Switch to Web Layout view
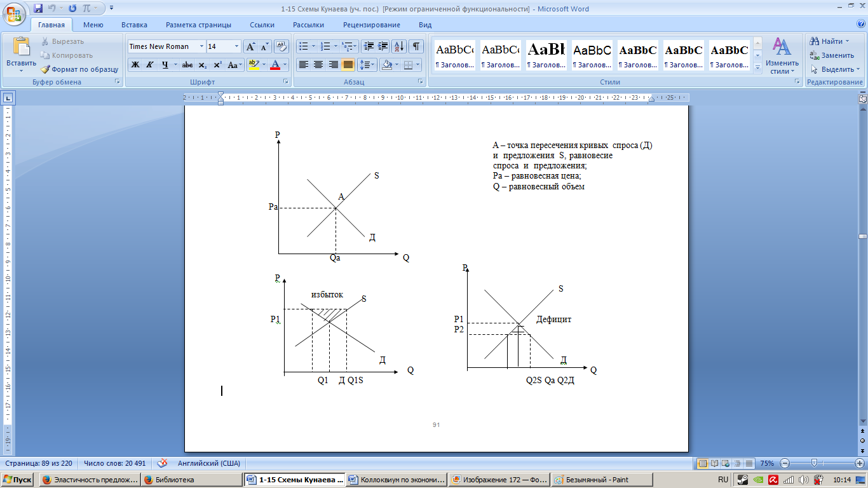The image size is (868, 488). coord(726,463)
